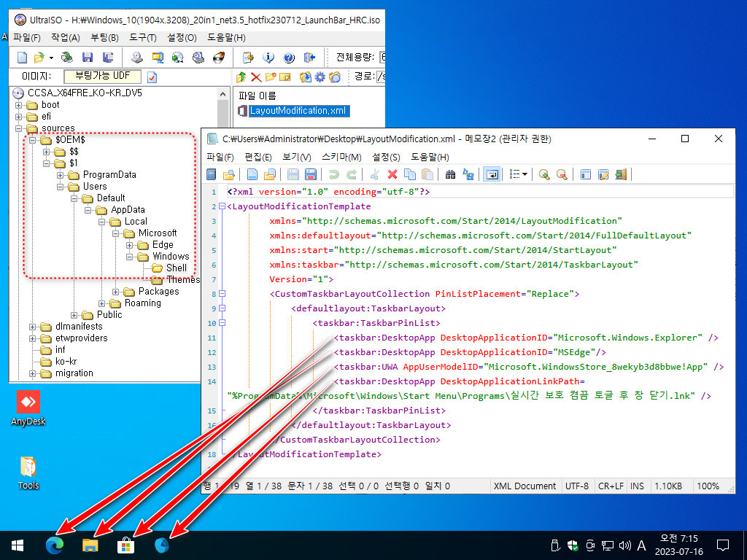The width and height of the screenshot is (747, 560).
Task: Click the 100% zoom level in status bar
Action: pos(708,486)
